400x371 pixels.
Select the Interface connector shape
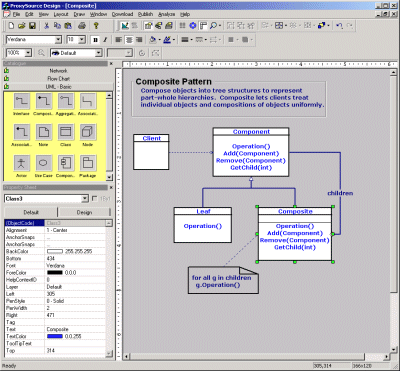(22, 101)
